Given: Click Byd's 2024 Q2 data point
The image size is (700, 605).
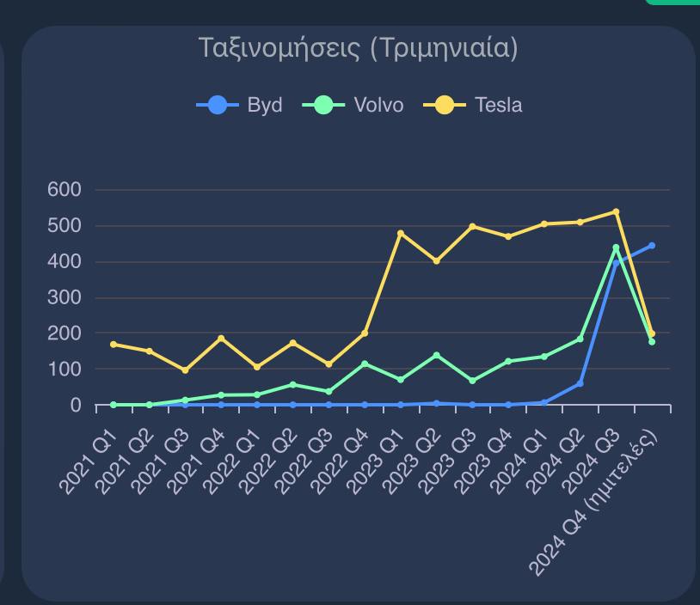Looking at the screenshot, I should pos(580,383).
